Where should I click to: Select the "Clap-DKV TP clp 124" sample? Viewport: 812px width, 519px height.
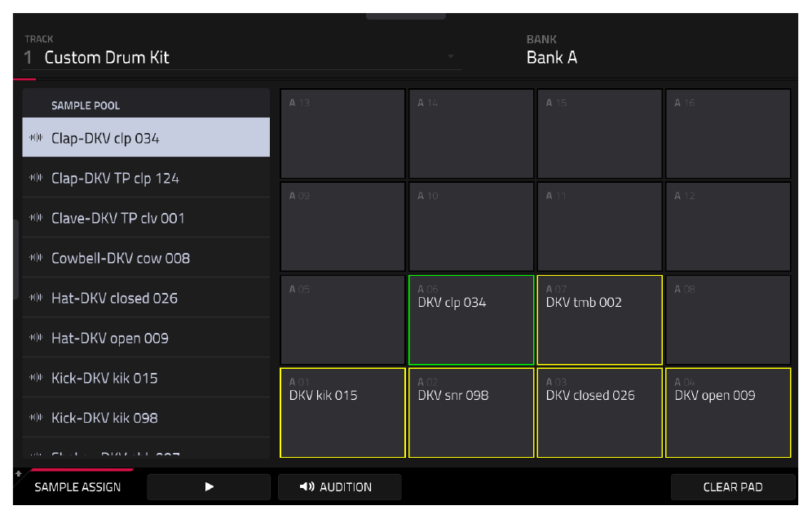tap(146, 178)
